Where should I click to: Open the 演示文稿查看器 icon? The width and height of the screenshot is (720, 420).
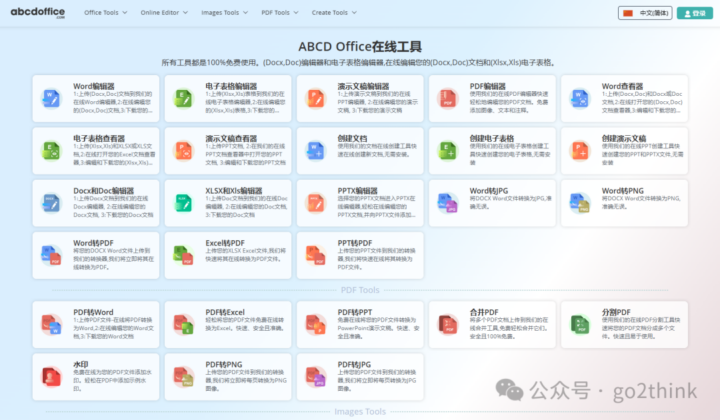pyautogui.click(x=183, y=151)
